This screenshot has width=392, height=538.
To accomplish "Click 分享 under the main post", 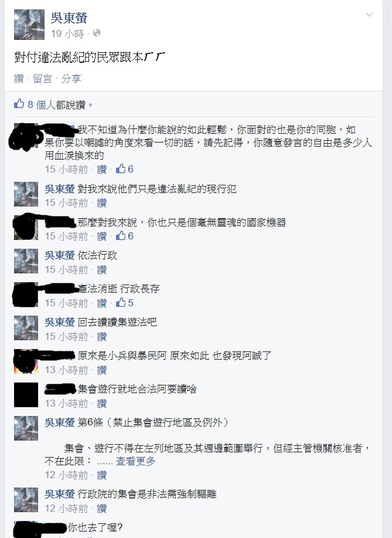I will click(71, 79).
